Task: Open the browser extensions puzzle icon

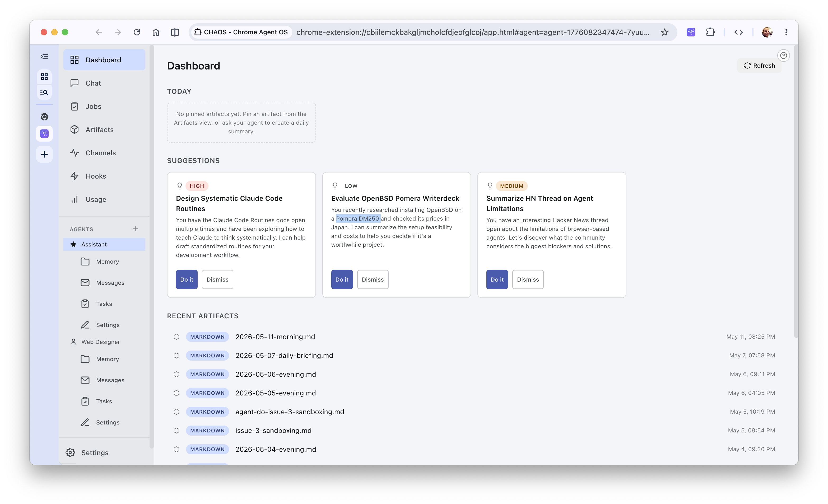Action: tap(710, 32)
